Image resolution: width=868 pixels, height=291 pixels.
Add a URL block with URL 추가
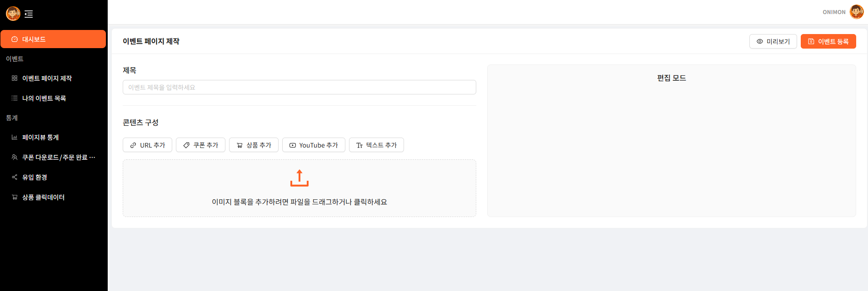(147, 145)
